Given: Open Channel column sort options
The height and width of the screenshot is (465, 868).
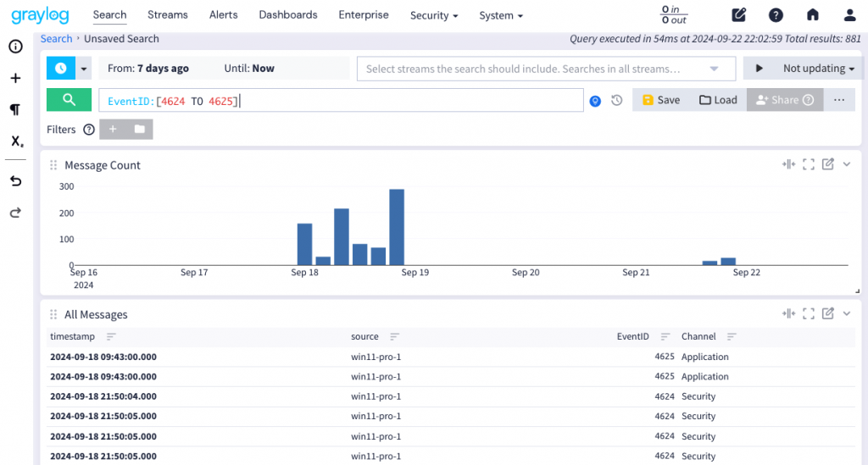Looking at the screenshot, I should coord(732,337).
